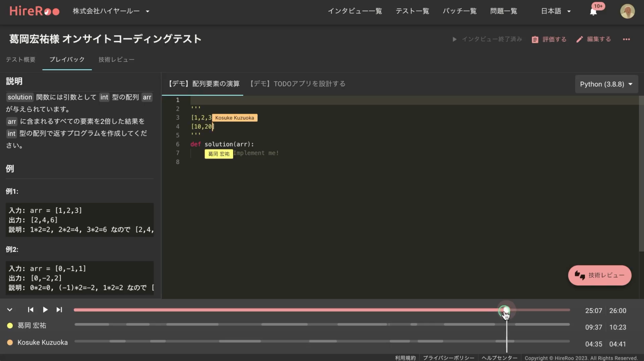Open the floating 技術レビュー thumbs button
Screen dimensions: 644x361
pos(600,275)
